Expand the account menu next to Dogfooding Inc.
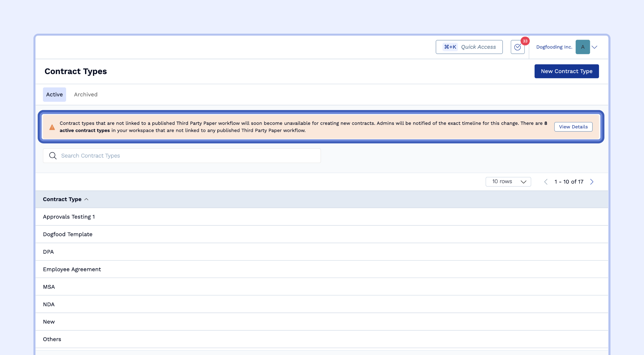This screenshot has width=644, height=355. pyautogui.click(x=595, y=47)
